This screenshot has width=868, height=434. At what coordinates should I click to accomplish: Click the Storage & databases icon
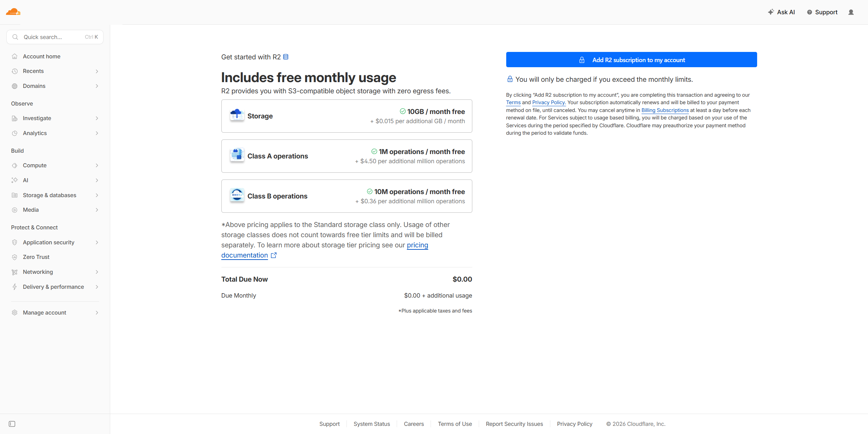click(x=15, y=195)
